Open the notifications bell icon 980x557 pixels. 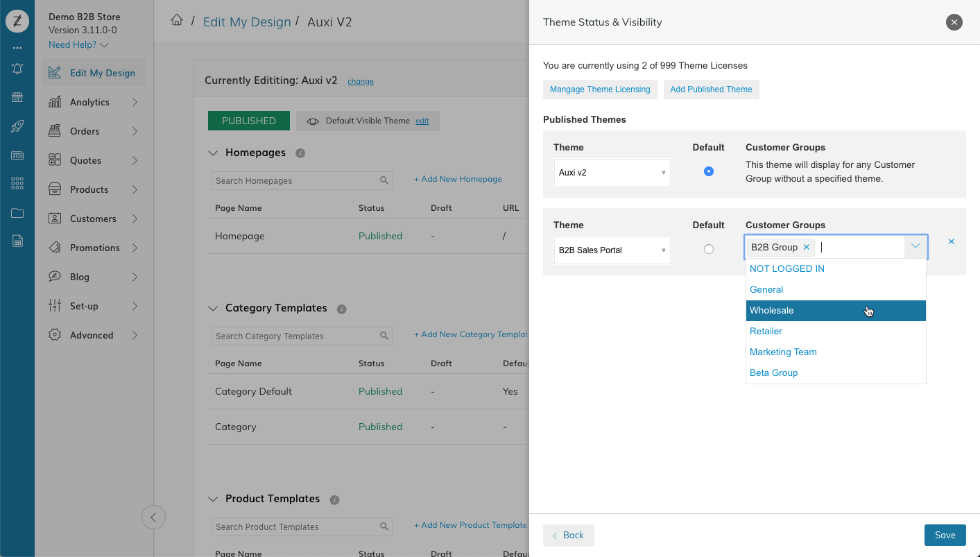tap(17, 69)
